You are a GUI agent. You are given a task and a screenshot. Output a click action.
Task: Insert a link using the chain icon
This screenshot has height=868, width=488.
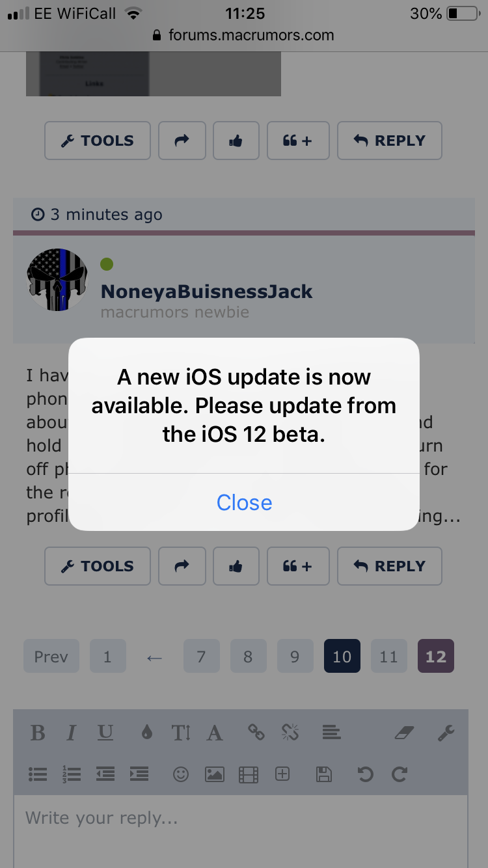point(256,733)
